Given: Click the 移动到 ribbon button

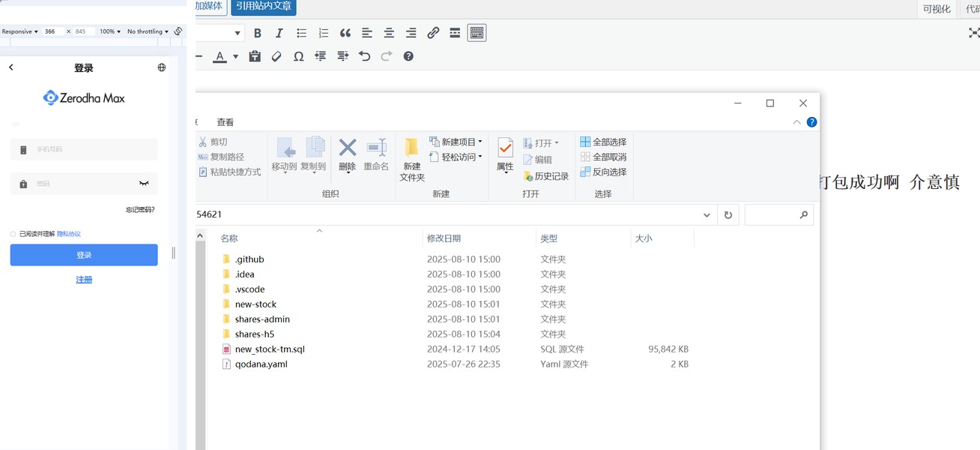Looking at the screenshot, I should tap(285, 154).
